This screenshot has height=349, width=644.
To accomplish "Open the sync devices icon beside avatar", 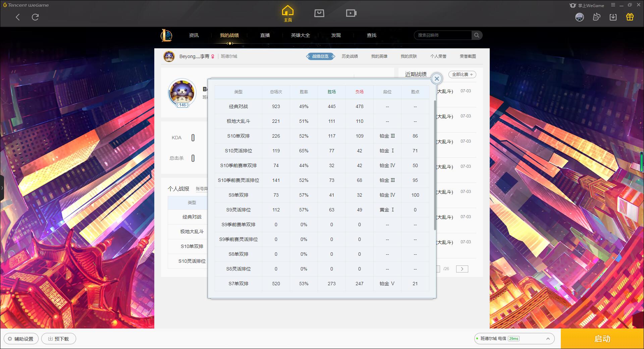I will (596, 17).
